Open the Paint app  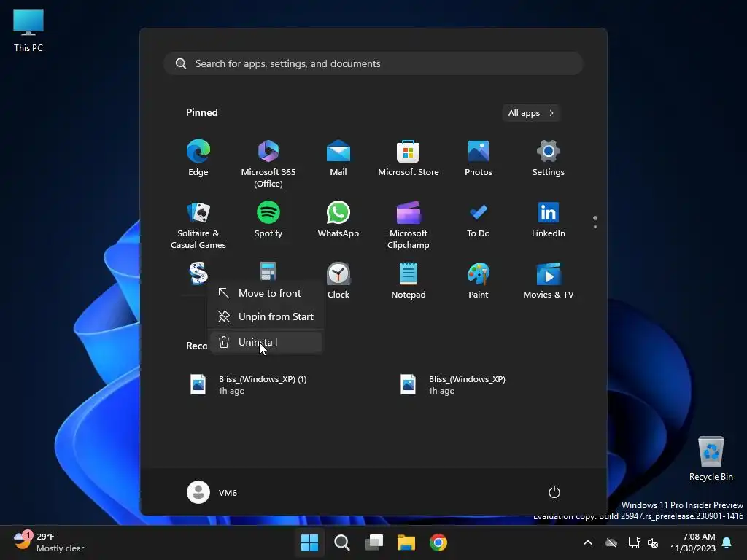479,281
